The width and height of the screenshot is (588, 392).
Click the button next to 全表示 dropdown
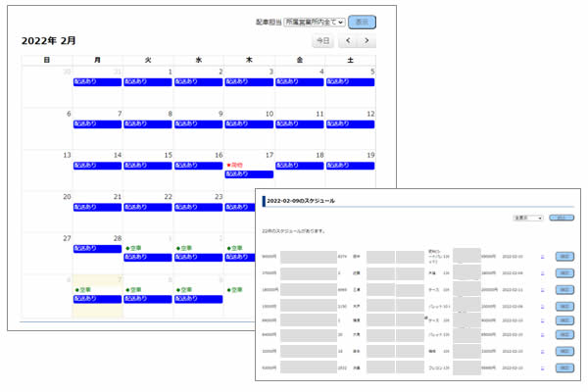[561, 219]
